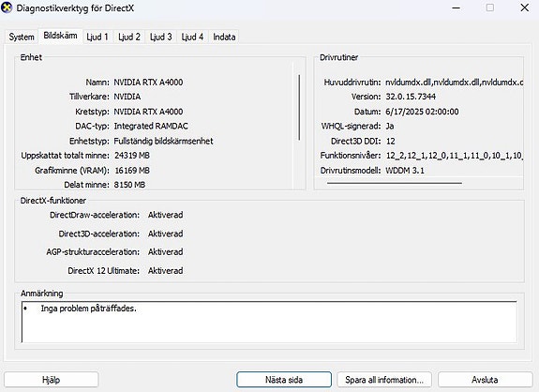The height and width of the screenshot is (392, 539).
Task: Click the Enhet panel vertical scrollbar
Action: click(x=299, y=107)
